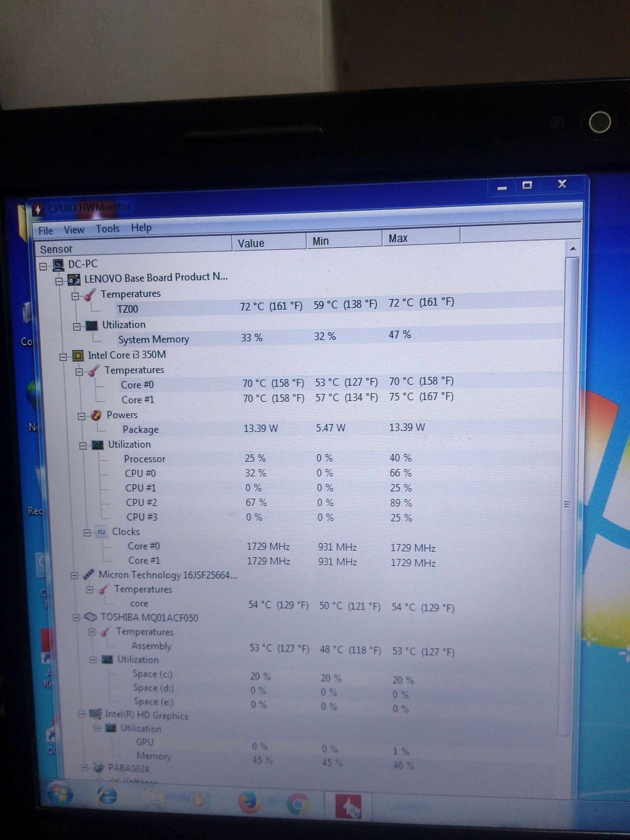Open the View menu
The image size is (630, 840).
coord(74,230)
